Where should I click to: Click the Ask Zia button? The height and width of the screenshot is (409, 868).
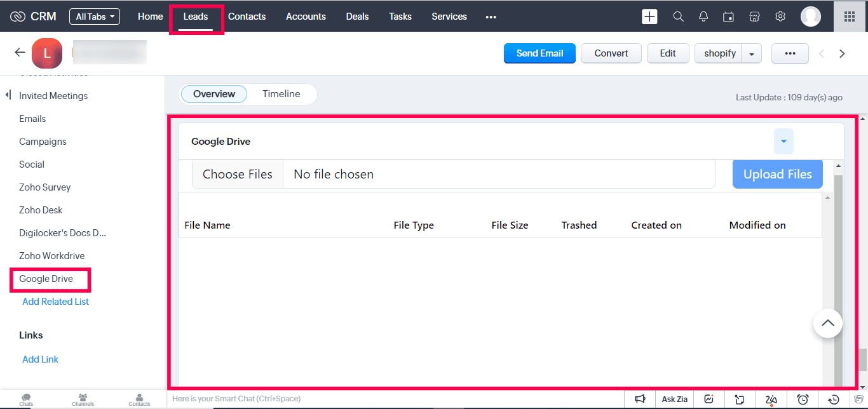click(675, 399)
